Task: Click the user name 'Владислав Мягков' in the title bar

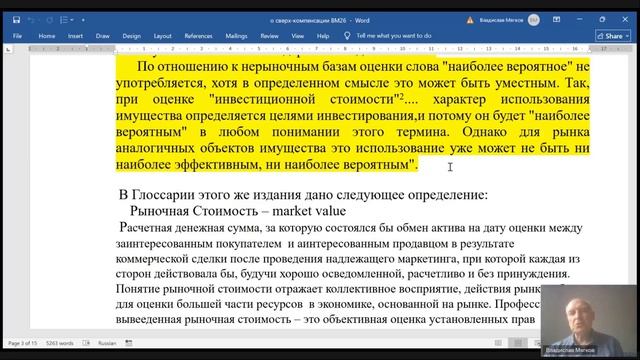Action: (501, 20)
